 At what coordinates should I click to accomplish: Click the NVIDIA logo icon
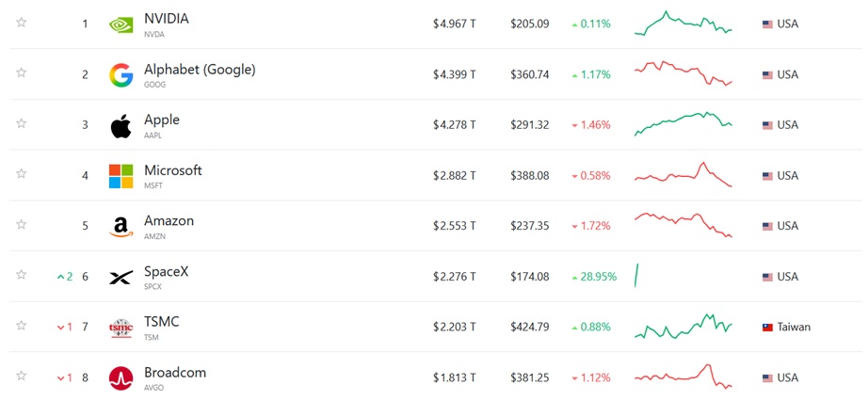click(x=121, y=24)
